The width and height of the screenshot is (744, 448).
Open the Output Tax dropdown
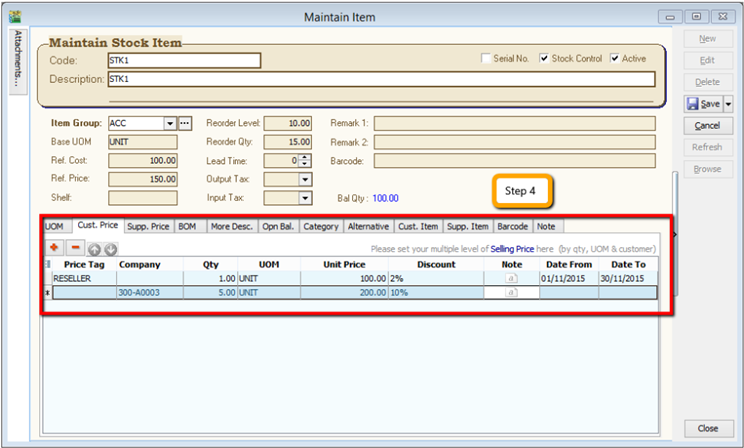[305, 179]
